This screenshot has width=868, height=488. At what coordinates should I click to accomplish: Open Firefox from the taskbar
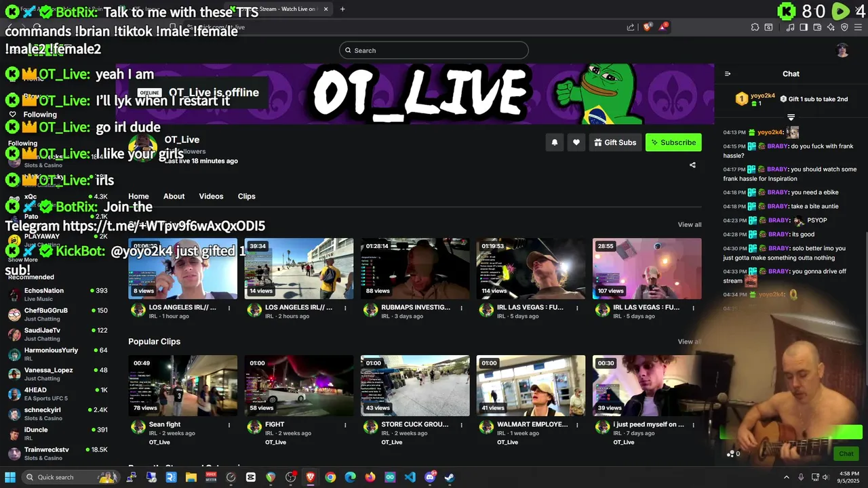[x=370, y=477]
